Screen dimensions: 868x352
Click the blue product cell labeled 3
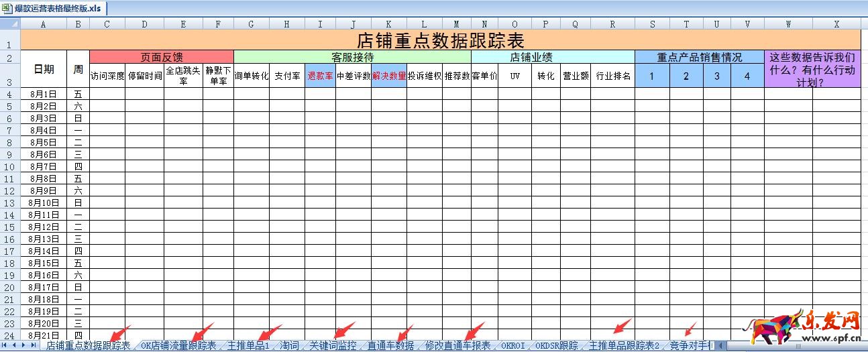click(x=717, y=76)
